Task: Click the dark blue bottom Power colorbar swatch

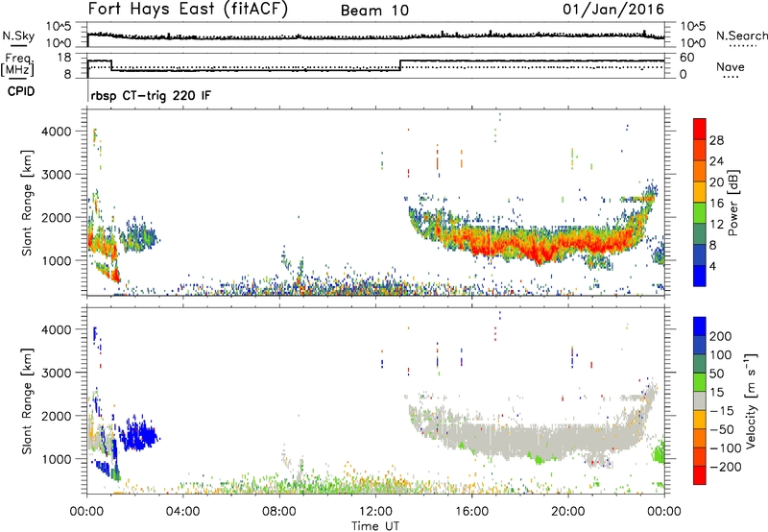Action: (700, 276)
